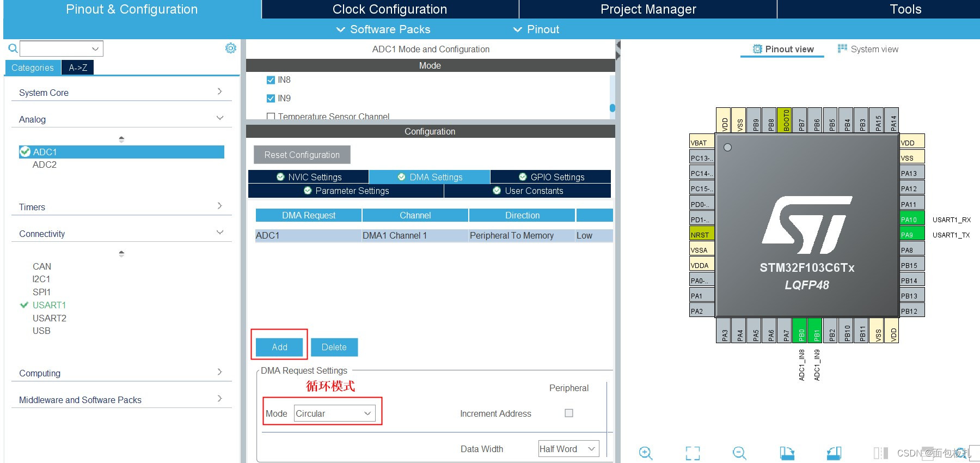This screenshot has height=463, width=980.
Task: Select pin PA13 on the chip
Action: coord(912,173)
